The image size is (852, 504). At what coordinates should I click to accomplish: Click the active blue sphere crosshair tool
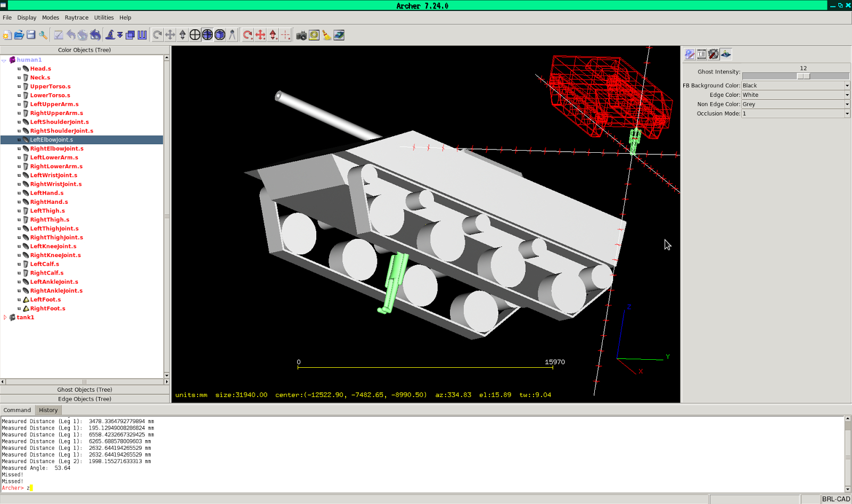[207, 35]
